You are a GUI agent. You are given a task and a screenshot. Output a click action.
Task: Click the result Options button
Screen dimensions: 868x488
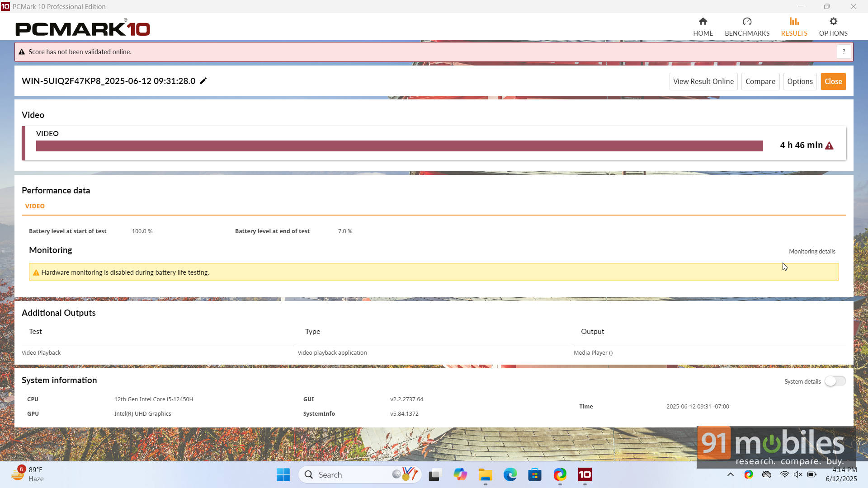[x=800, y=81]
